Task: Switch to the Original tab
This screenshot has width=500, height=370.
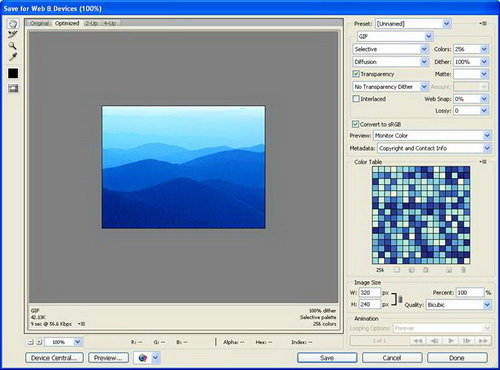Action: click(40, 23)
